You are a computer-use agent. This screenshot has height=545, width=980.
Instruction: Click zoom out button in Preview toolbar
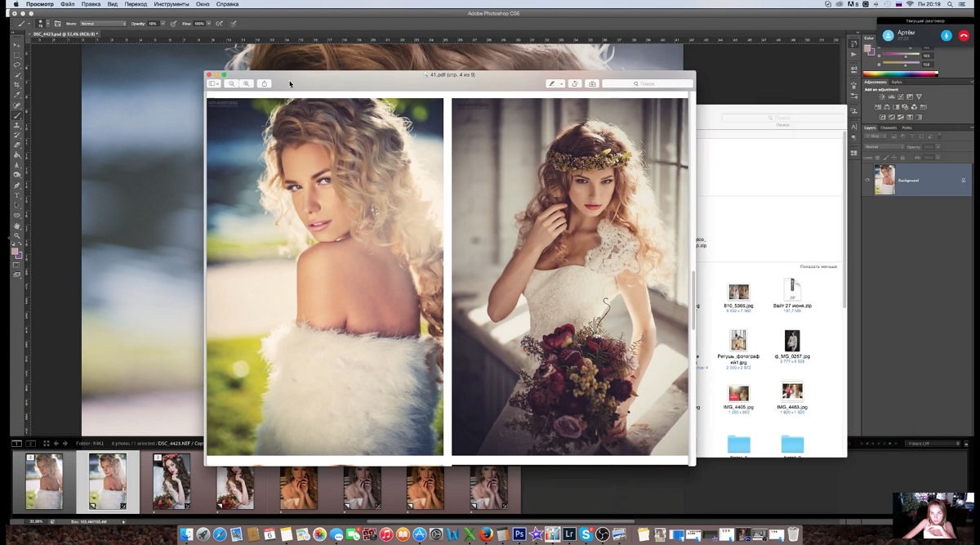tap(232, 83)
